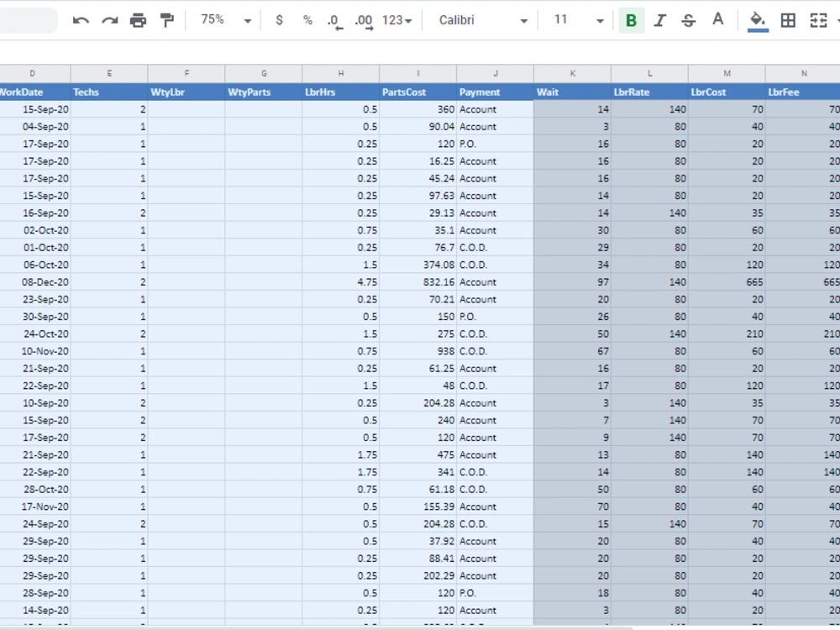Select PartsCost cell 374.08

tap(417, 265)
